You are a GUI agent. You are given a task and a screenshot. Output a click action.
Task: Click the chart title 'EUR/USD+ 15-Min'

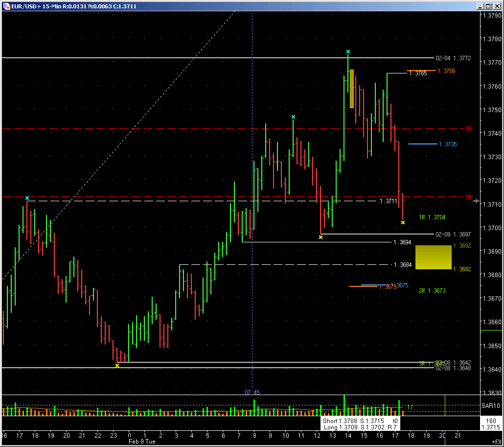tap(36, 6)
